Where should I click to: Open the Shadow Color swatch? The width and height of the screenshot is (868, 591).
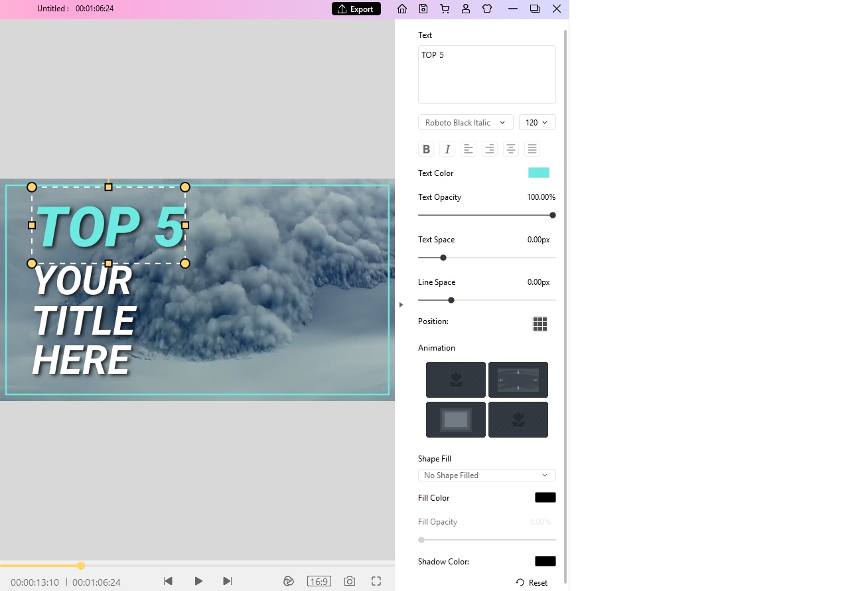[545, 561]
